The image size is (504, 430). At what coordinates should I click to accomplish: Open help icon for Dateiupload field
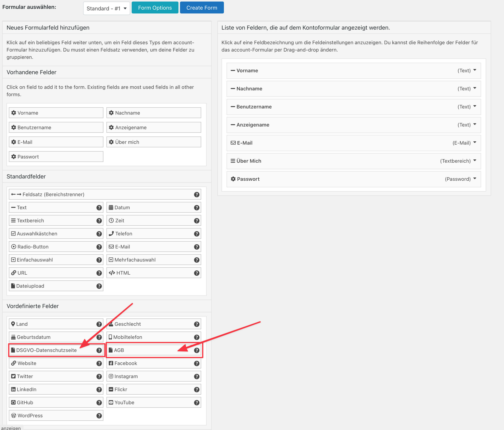[99, 286]
